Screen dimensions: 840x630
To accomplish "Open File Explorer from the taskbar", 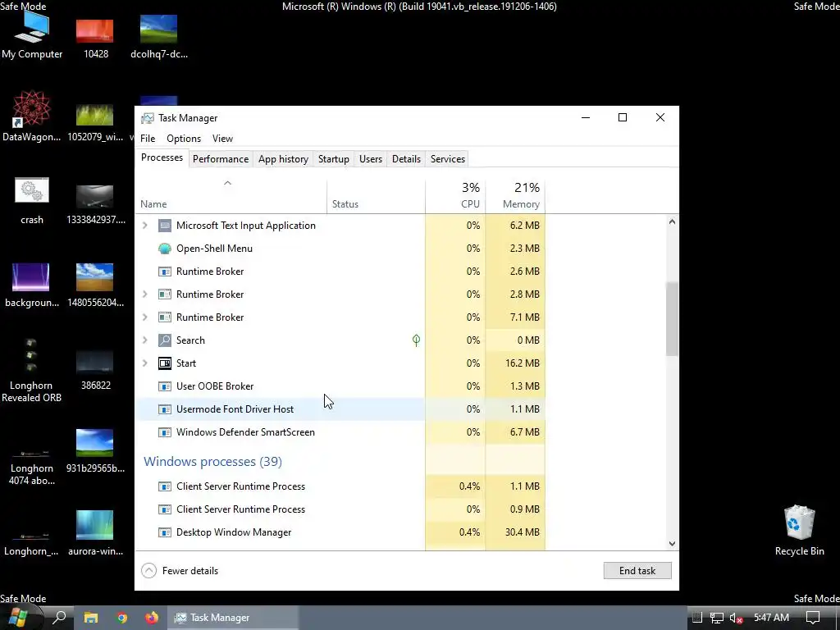I will pyautogui.click(x=90, y=618).
